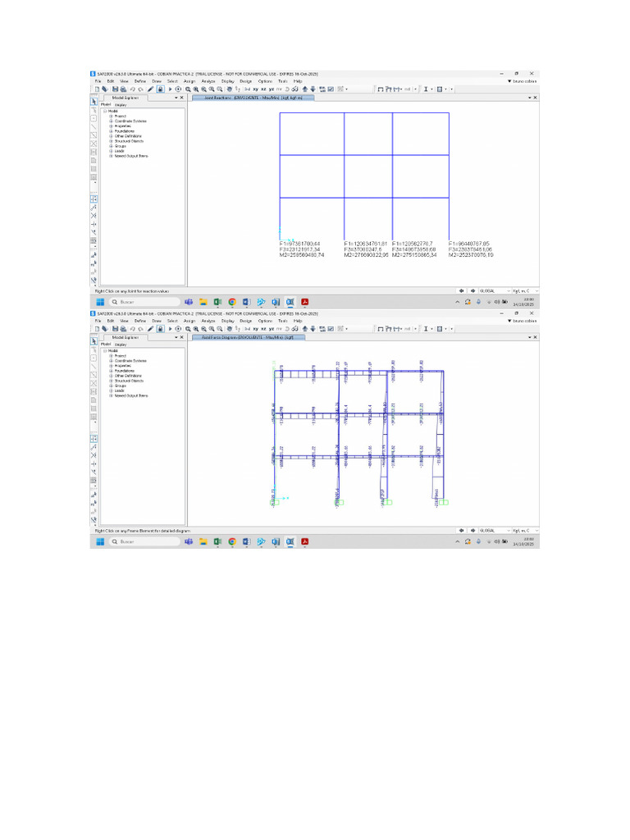Switch to Display tab in Axial Force Model Explorer
The width and height of the screenshot is (630, 840).
[x=121, y=344]
